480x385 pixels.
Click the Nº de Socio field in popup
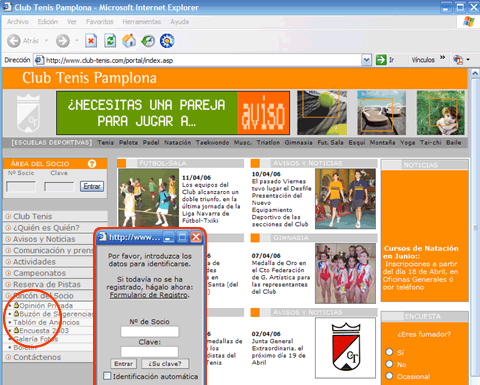point(150,332)
